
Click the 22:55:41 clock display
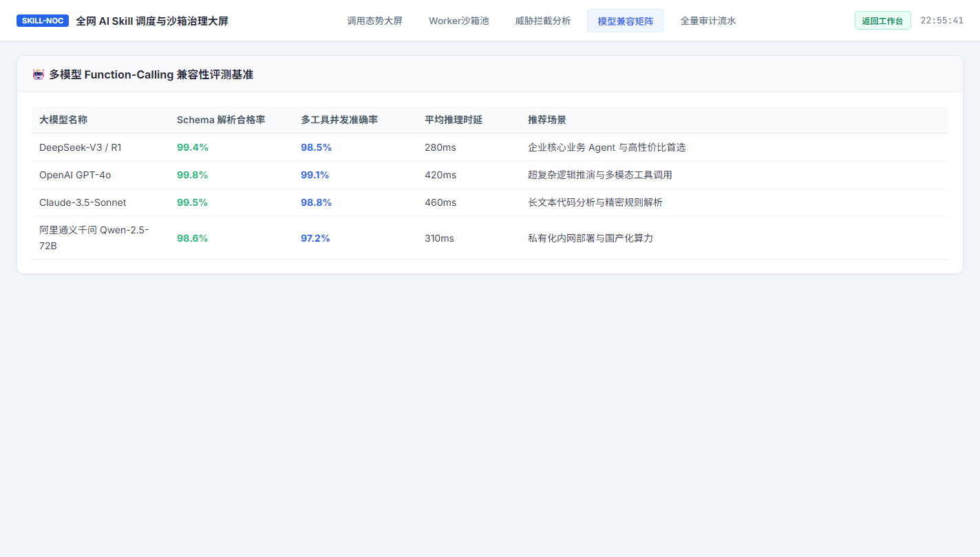941,21
